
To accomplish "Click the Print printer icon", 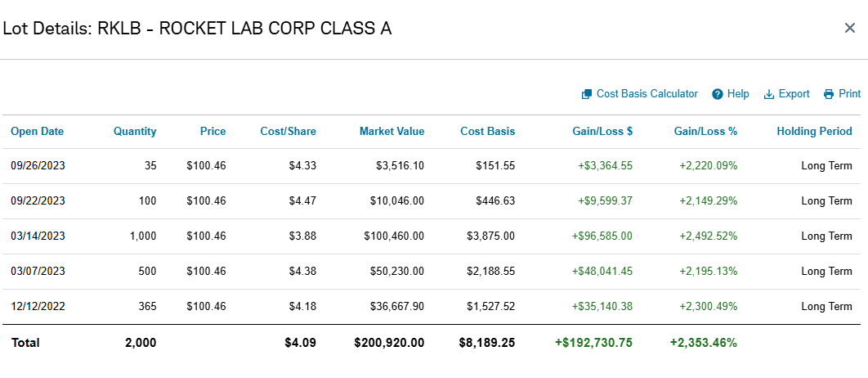I will (x=829, y=94).
